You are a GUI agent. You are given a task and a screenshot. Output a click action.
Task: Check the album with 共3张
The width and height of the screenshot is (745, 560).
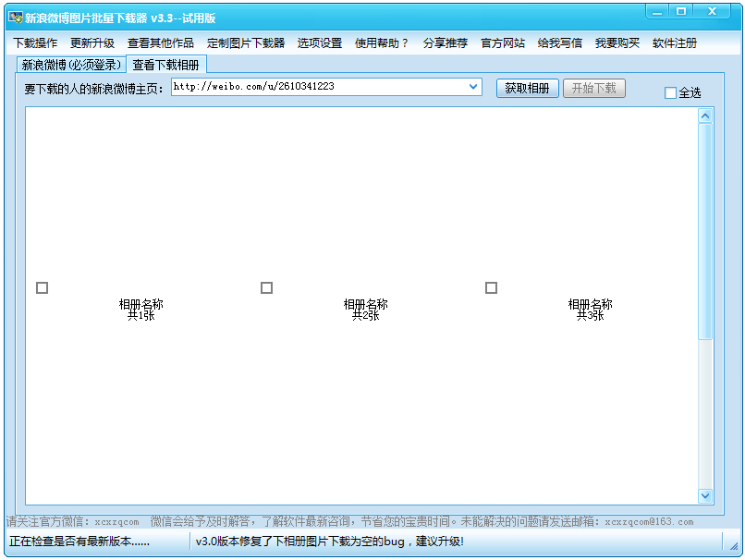492,287
